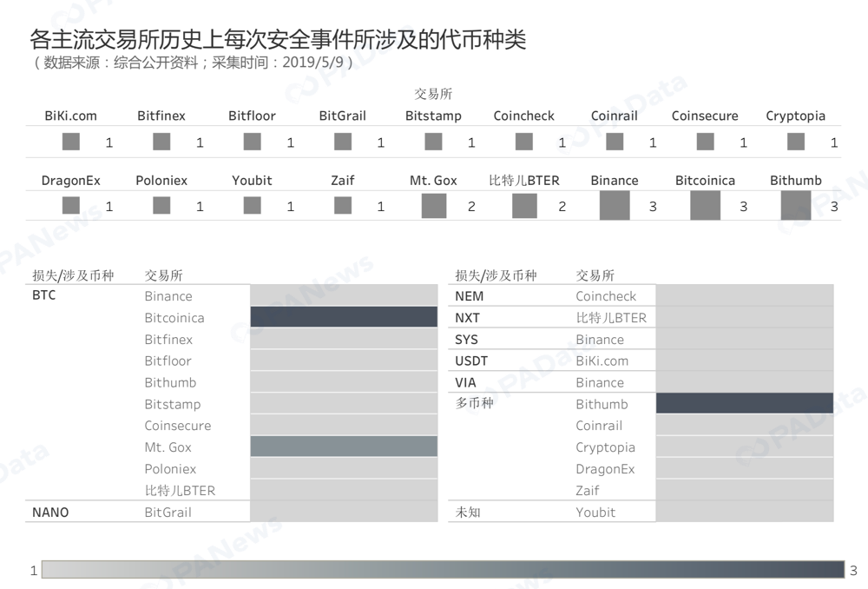
Task: Click Bitstamp in the BTC list
Action: [x=173, y=404]
